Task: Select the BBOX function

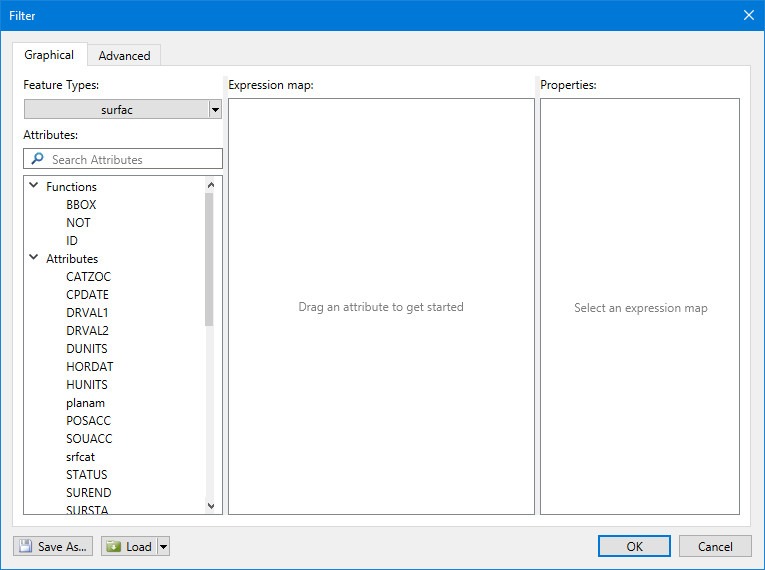Action: (x=81, y=205)
